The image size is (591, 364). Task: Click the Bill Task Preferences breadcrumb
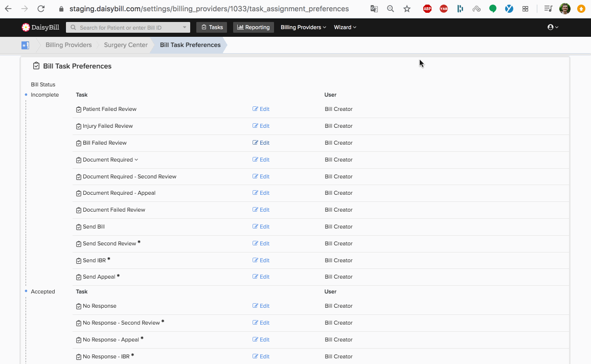tap(190, 45)
